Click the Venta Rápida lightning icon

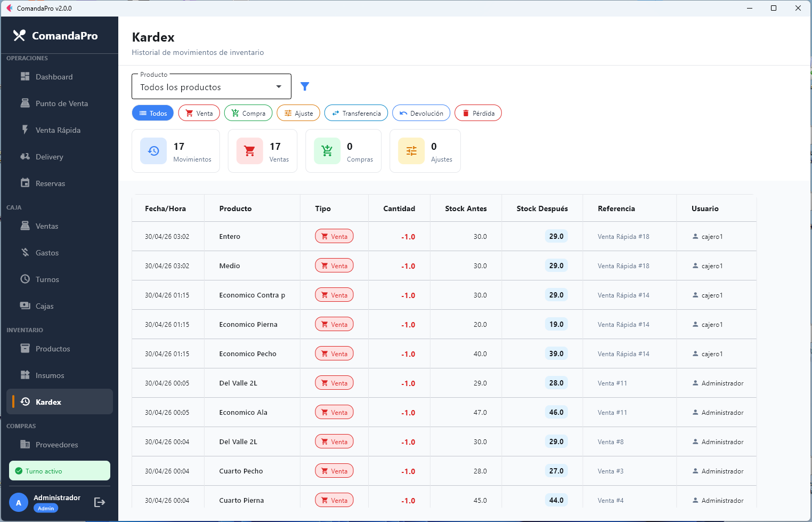pyautogui.click(x=25, y=130)
